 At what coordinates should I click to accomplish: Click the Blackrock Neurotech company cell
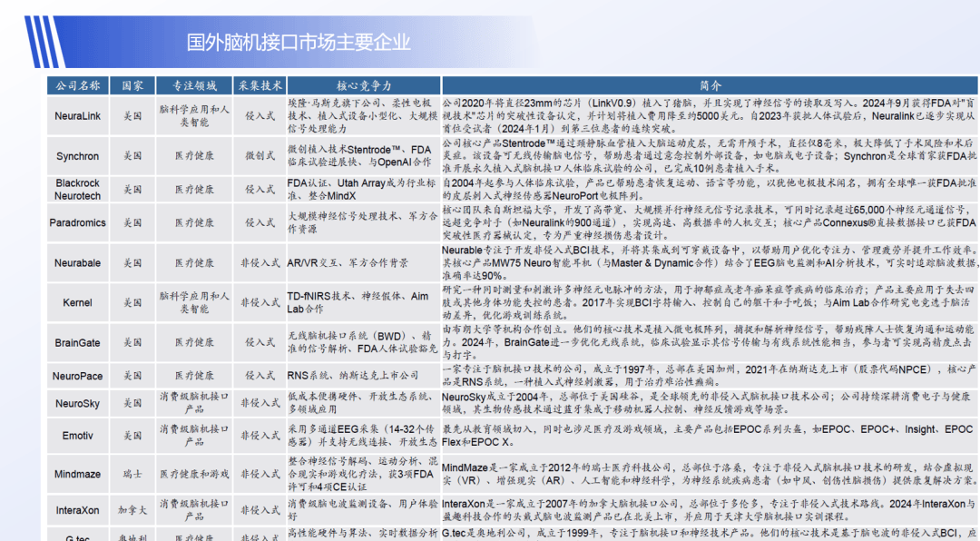pyautogui.click(x=77, y=190)
